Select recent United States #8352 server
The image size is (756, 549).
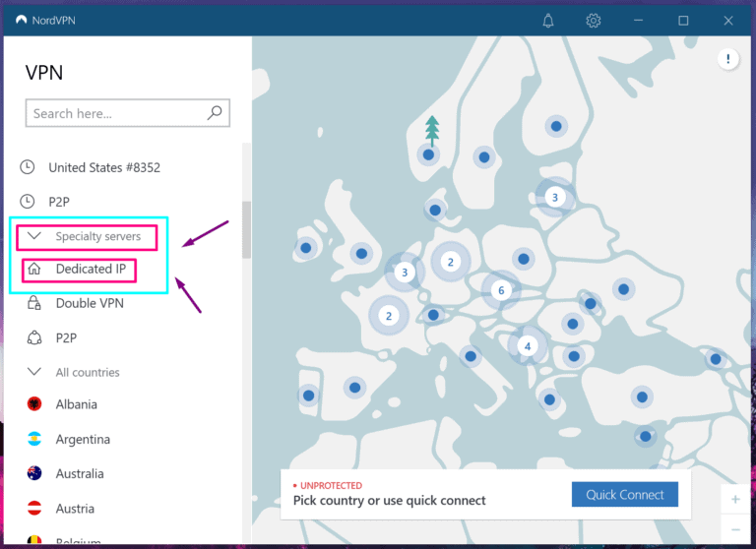click(x=103, y=167)
